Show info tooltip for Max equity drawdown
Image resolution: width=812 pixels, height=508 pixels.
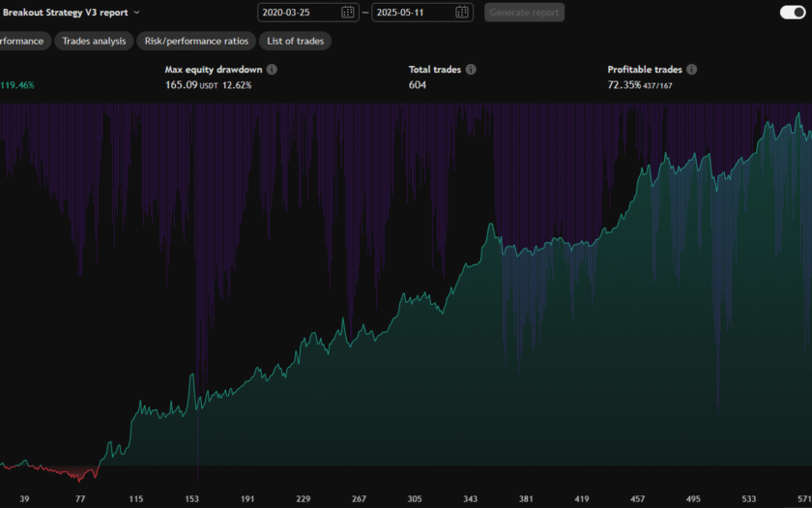272,70
